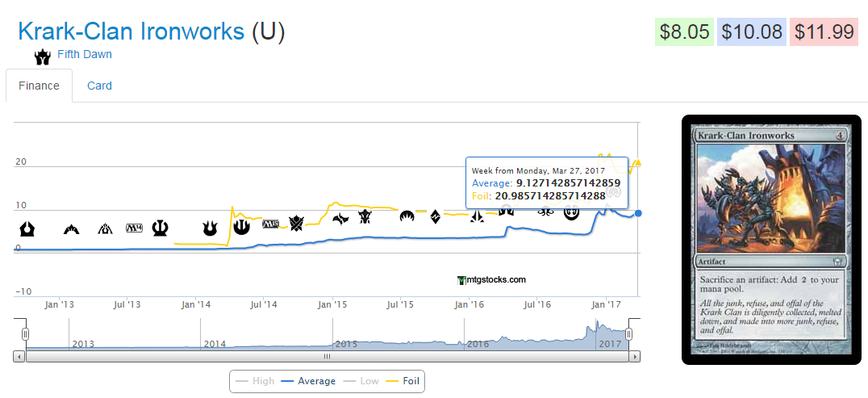868x398 pixels.
Task: Click the Kaladesh swirl set symbol
Action: pos(572,212)
